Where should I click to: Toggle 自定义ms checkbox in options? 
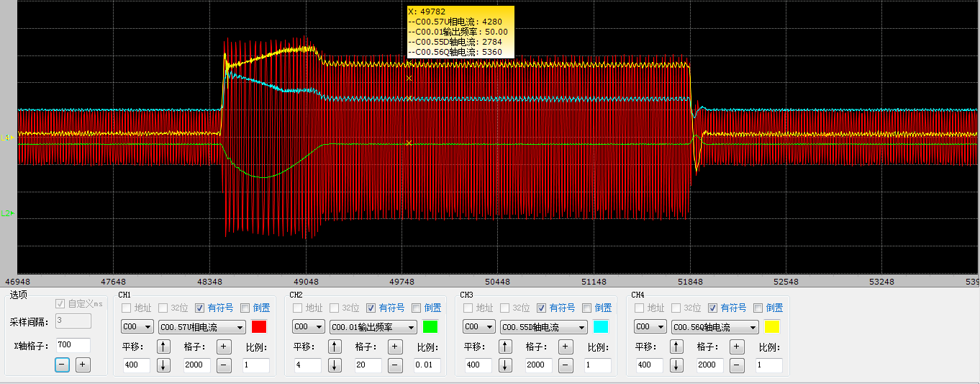(60, 304)
